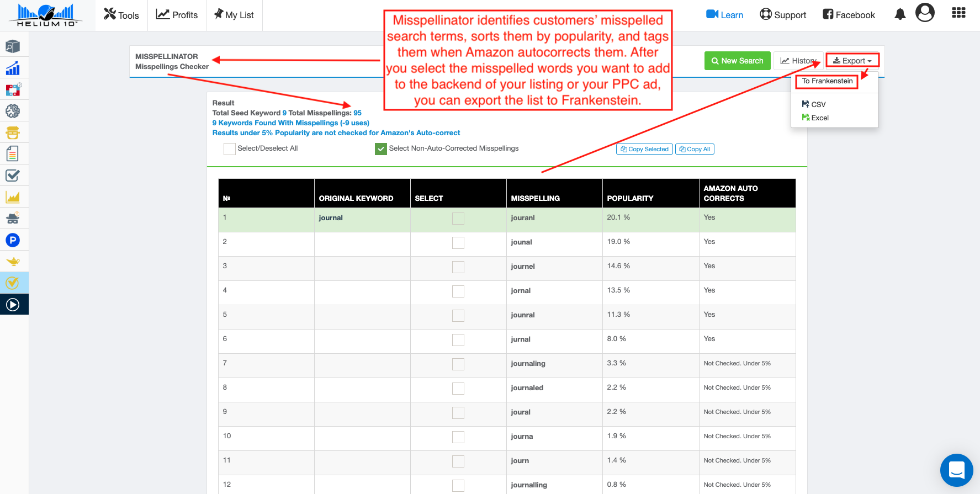The height and width of the screenshot is (494, 980).
Task: Click the misspelling journalling in row 12
Action: (529, 485)
